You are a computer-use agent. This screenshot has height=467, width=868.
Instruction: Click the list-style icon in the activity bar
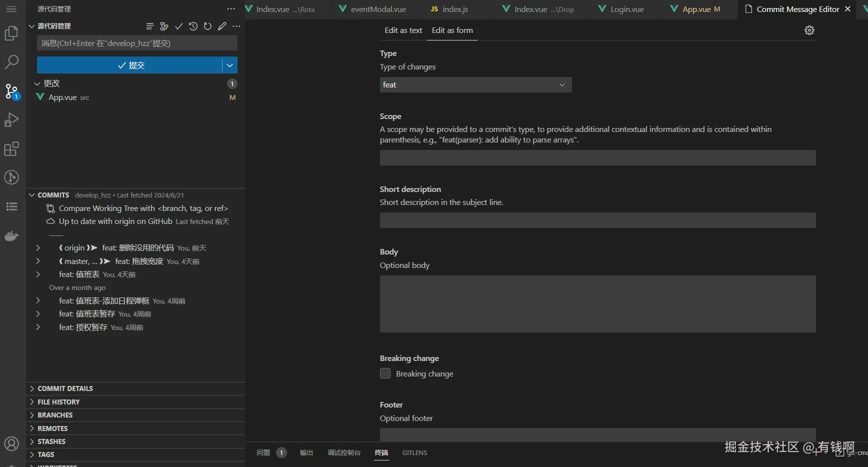tap(11, 206)
